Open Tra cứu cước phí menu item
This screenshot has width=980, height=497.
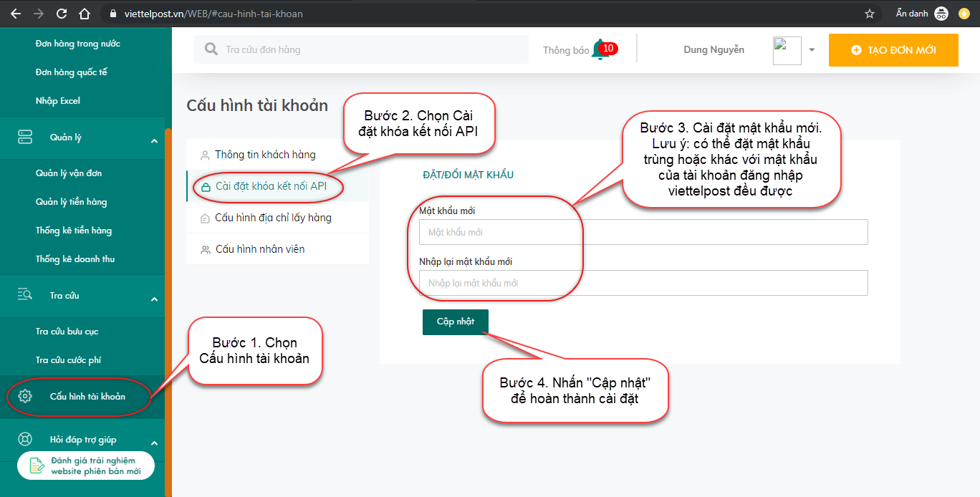(x=69, y=360)
